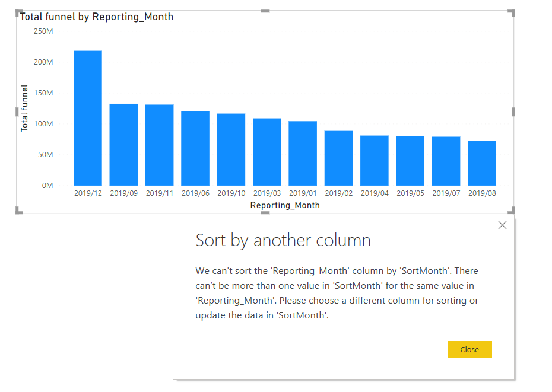Click the 200M y-axis label

pyautogui.click(x=43, y=62)
